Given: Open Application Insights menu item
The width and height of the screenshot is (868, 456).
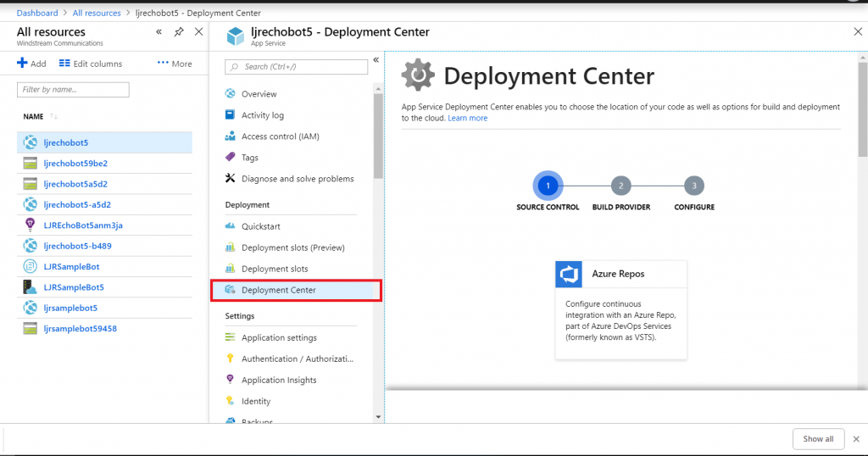Looking at the screenshot, I should pos(279,381).
